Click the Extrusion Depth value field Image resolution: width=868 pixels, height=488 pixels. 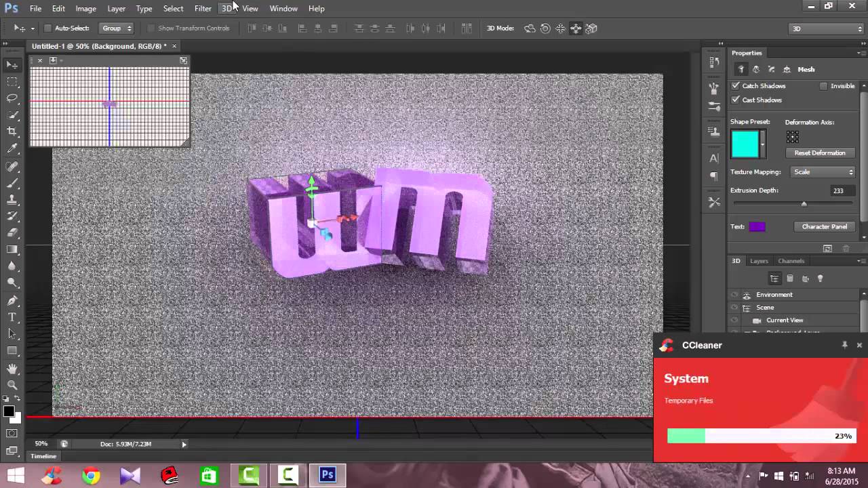[x=842, y=191]
